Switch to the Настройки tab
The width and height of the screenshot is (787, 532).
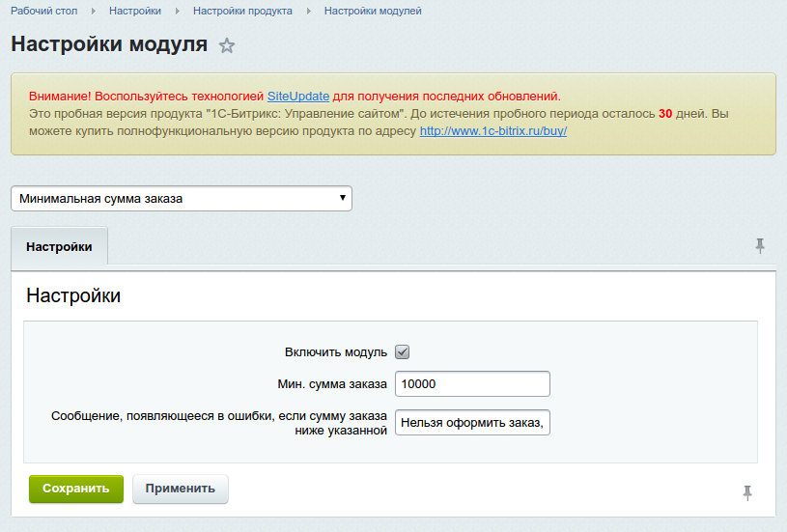pos(60,246)
